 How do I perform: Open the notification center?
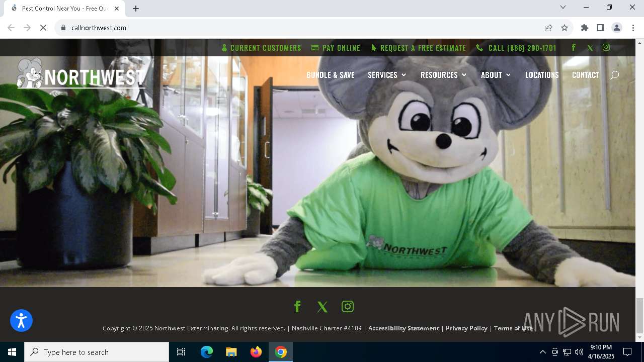tap(627, 352)
